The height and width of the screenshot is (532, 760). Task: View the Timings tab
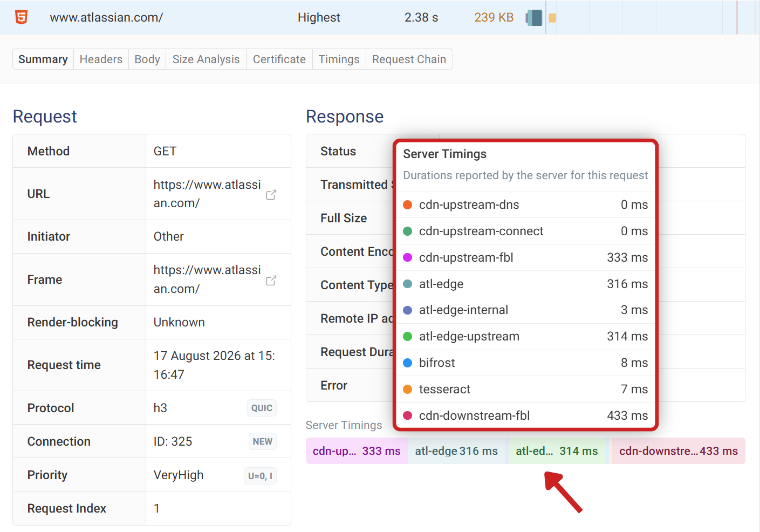coord(339,59)
